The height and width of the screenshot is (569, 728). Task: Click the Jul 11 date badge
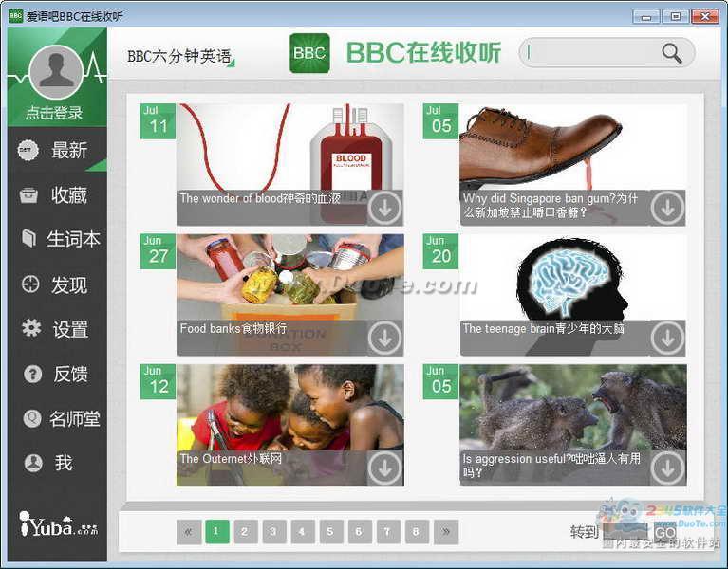click(158, 121)
